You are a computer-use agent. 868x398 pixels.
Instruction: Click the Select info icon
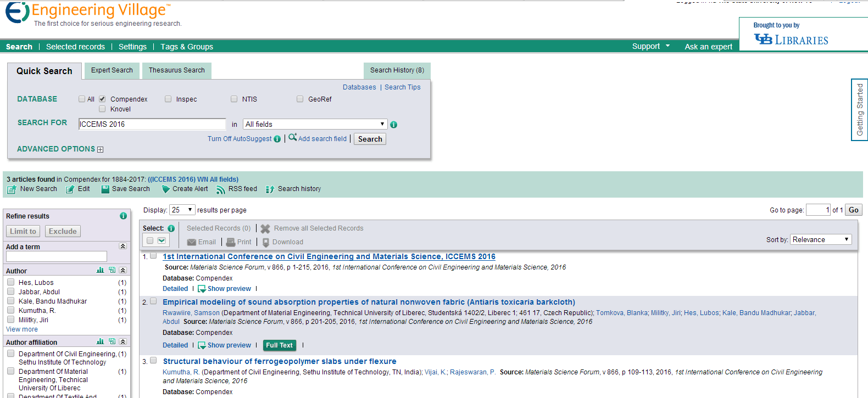(171, 228)
